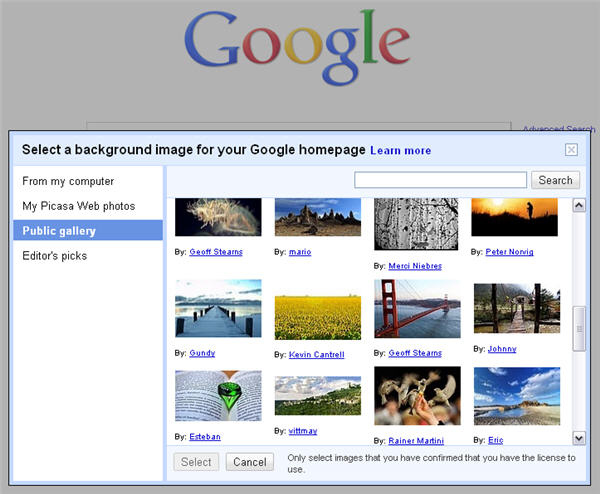
Task: Open the Editor's picks tab
Action: [54, 256]
